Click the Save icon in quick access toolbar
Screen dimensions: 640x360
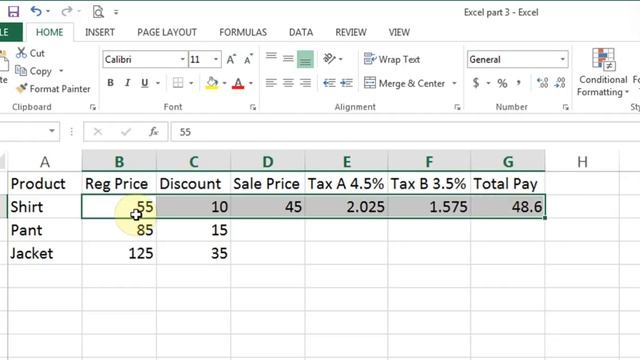pos(13,11)
